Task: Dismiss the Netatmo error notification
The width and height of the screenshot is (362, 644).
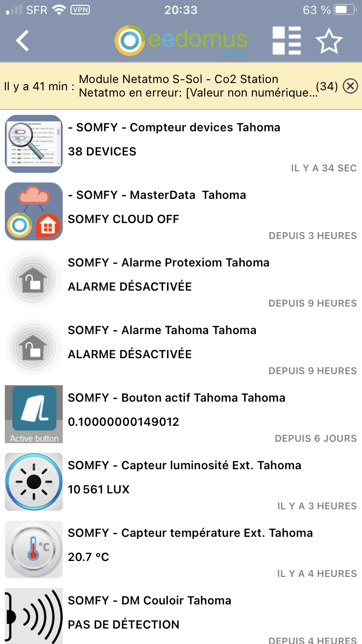Action: (350, 86)
